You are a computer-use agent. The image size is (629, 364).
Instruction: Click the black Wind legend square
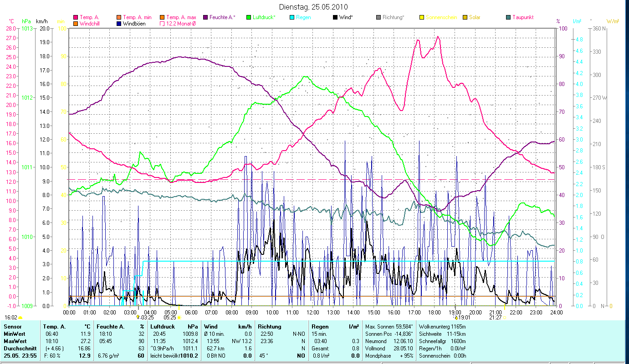click(x=335, y=17)
